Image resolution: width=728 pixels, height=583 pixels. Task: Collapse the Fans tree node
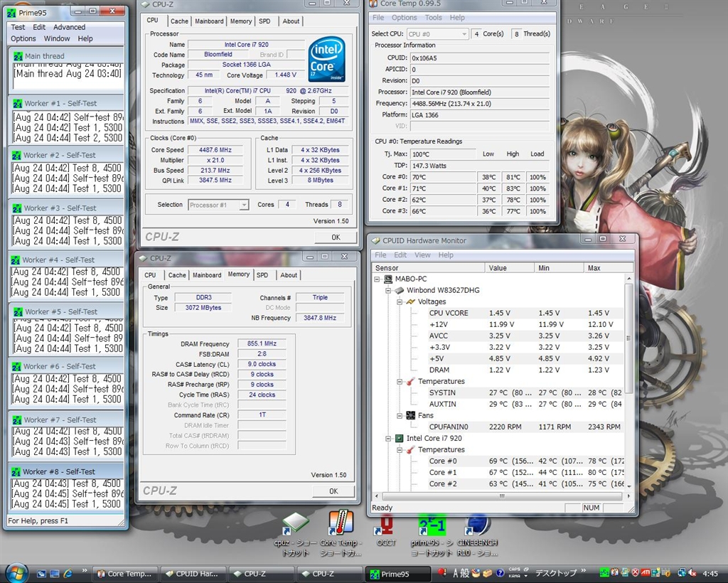(400, 415)
